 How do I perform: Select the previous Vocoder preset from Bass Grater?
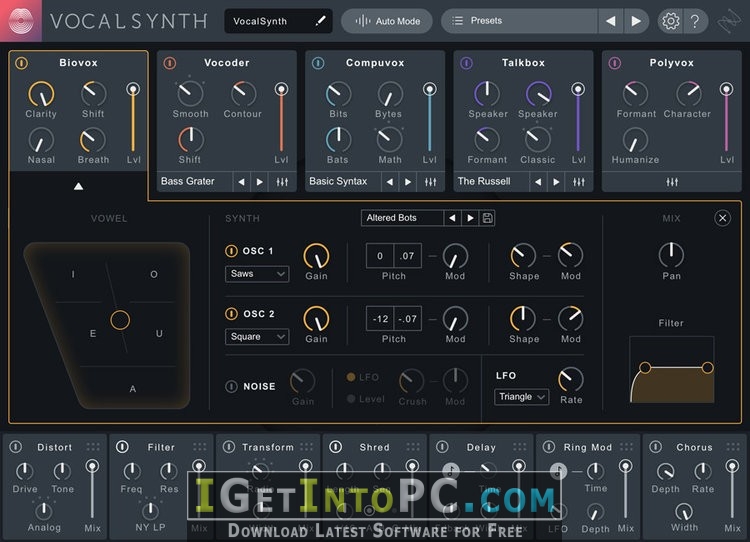point(242,182)
